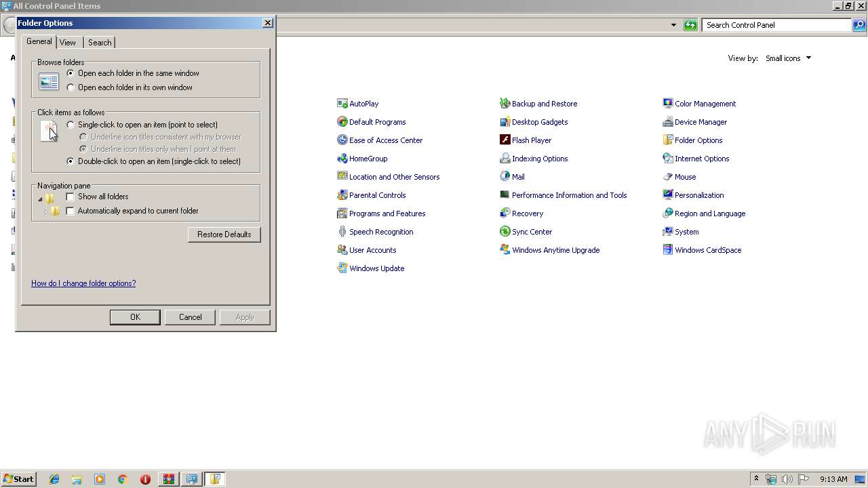Open Personalization
Image resolution: width=868 pixels, height=488 pixels.
point(693,195)
